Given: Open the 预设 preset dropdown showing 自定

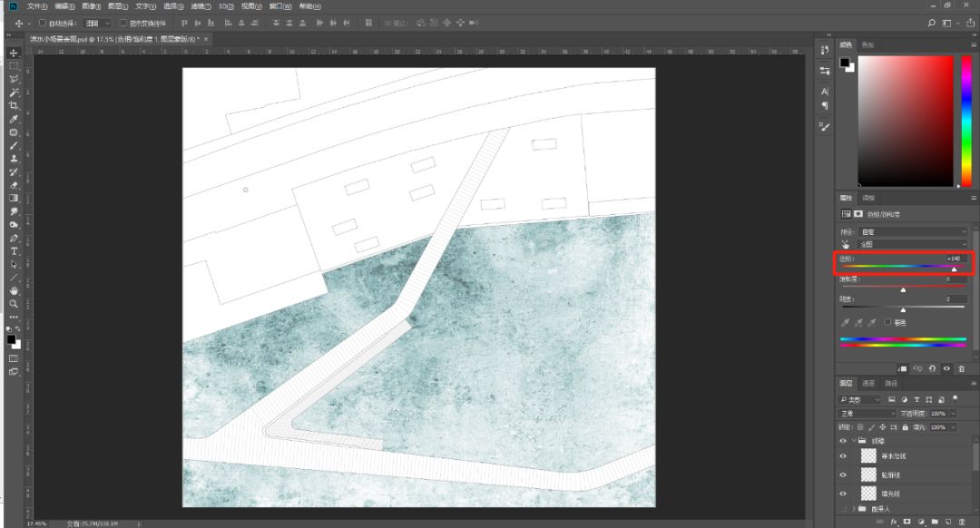Looking at the screenshot, I should click(x=913, y=232).
